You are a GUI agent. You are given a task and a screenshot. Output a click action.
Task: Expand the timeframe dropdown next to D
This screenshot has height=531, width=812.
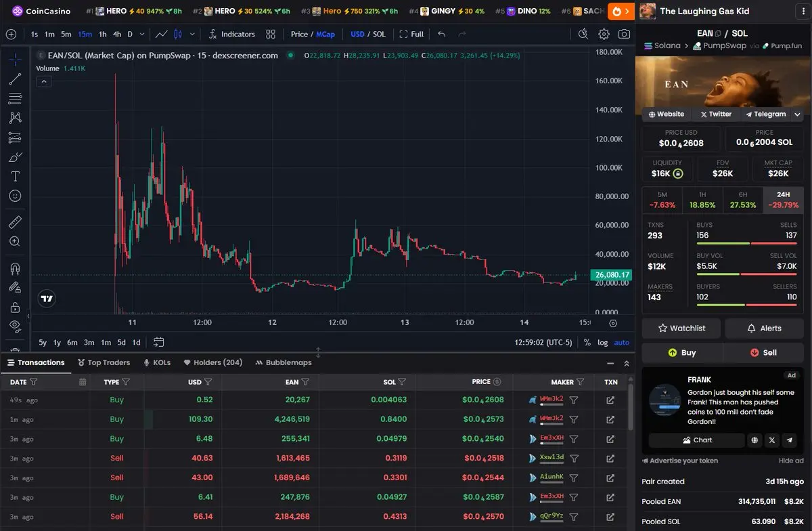pyautogui.click(x=143, y=34)
